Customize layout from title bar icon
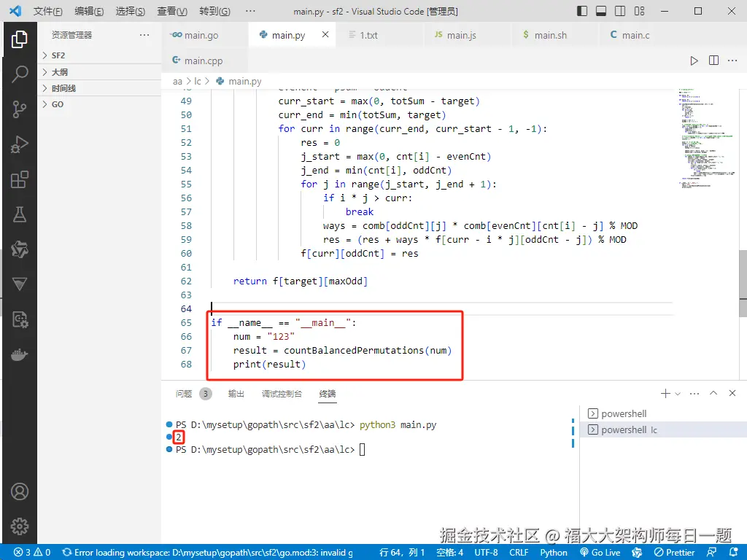This screenshot has width=747, height=560. click(639, 11)
